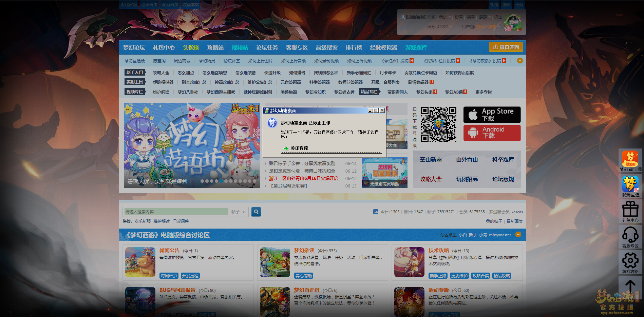Click the 梦幻咕语坊 carousel banner
The image size is (644, 317).
[192, 145]
